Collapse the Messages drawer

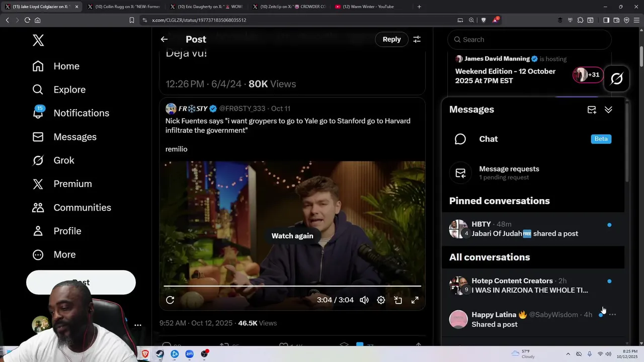(x=608, y=110)
